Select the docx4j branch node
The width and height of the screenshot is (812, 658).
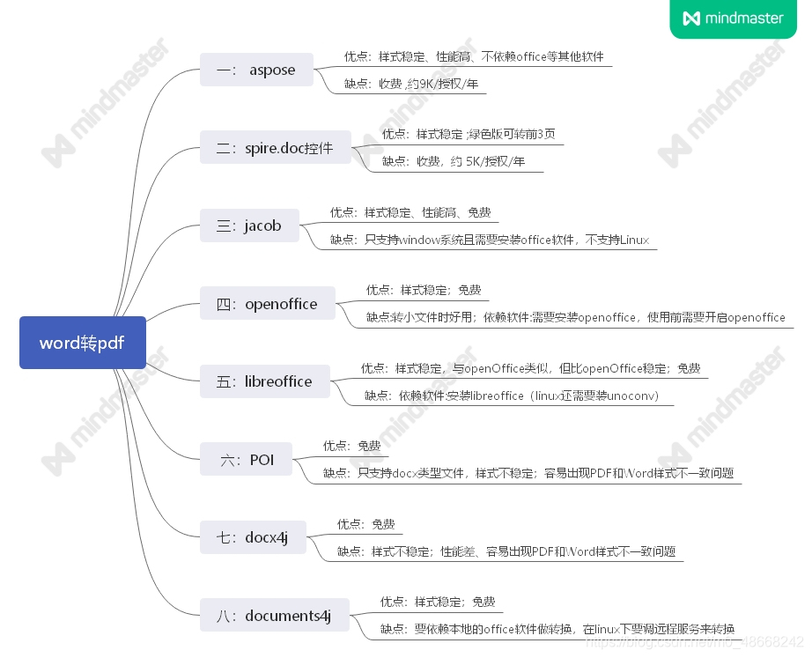click(253, 537)
